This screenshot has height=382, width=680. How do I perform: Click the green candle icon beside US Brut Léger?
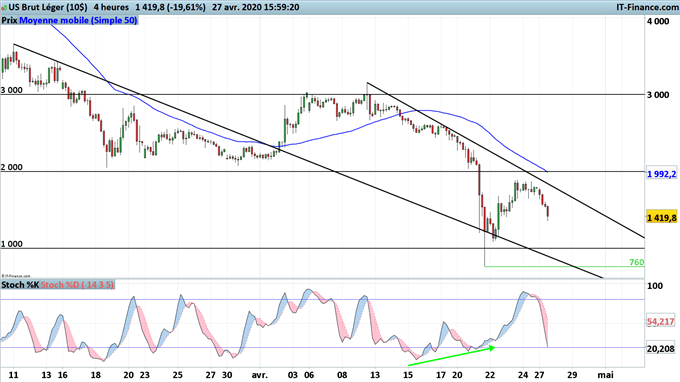pyautogui.click(x=4, y=7)
